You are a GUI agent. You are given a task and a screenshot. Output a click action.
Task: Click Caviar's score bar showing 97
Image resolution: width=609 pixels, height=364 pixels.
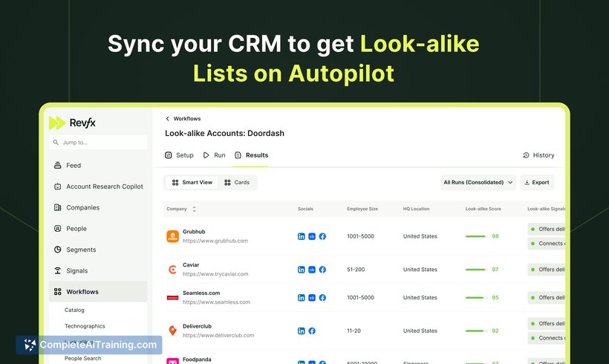click(476, 270)
